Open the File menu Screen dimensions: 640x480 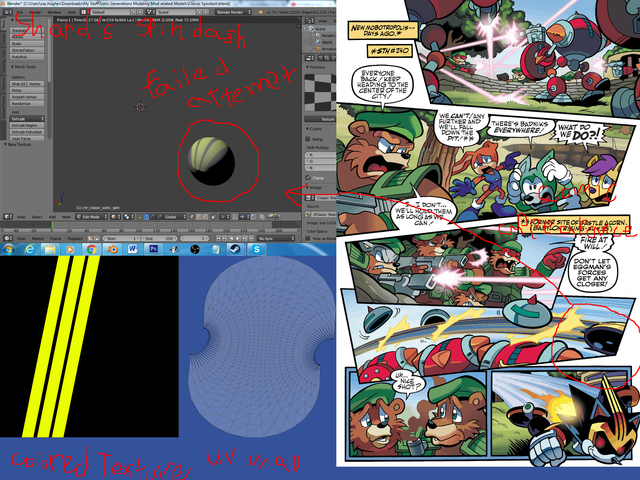20,12
